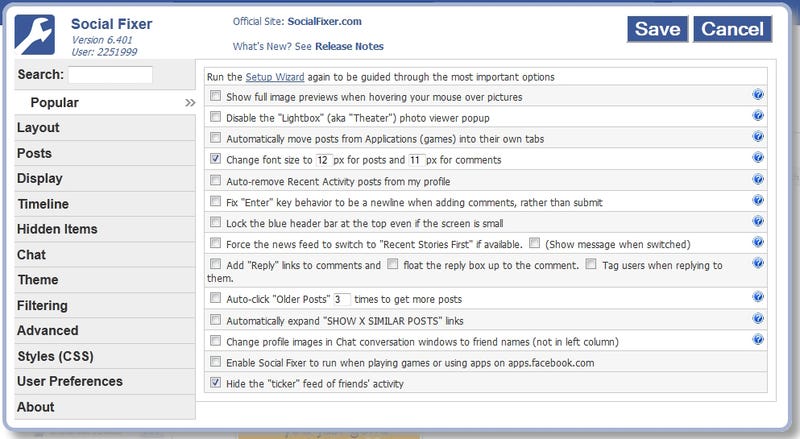Check Automatically expand SIMILAR POSTS links

(x=216, y=320)
